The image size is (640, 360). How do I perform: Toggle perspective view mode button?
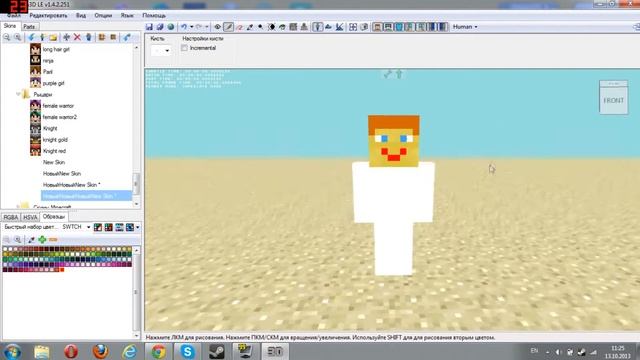pyautogui.click(x=318, y=27)
